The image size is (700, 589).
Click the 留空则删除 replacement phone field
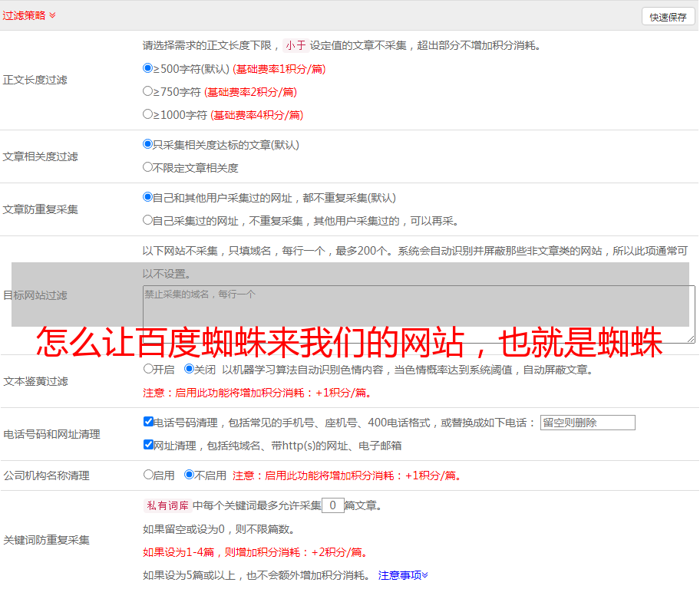(587, 423)
